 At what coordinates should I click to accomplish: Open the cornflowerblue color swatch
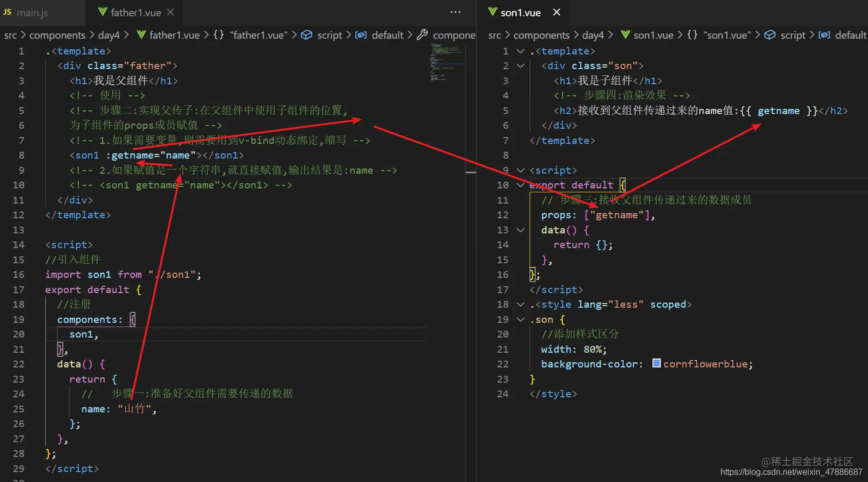coord(657,363)
